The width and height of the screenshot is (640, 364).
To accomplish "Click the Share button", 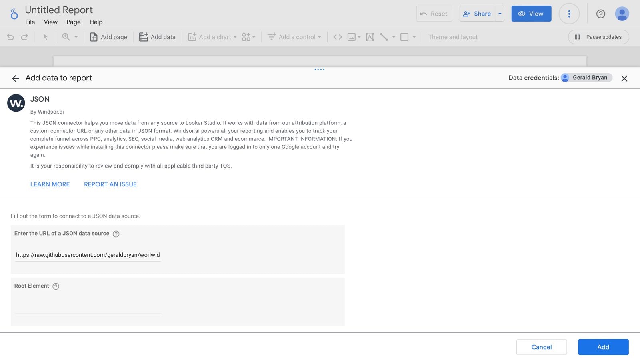I will coord(477,14).
